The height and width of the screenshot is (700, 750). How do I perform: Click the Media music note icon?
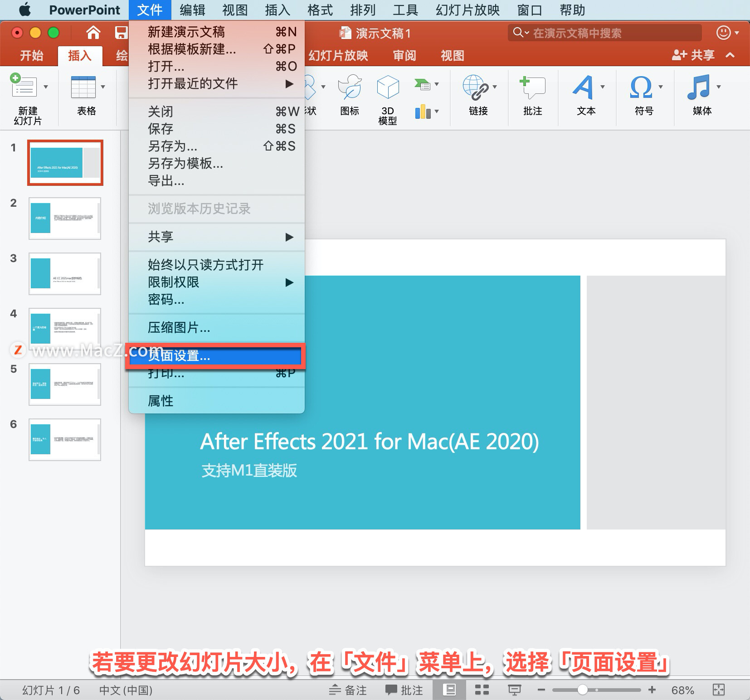coord(698,87)
